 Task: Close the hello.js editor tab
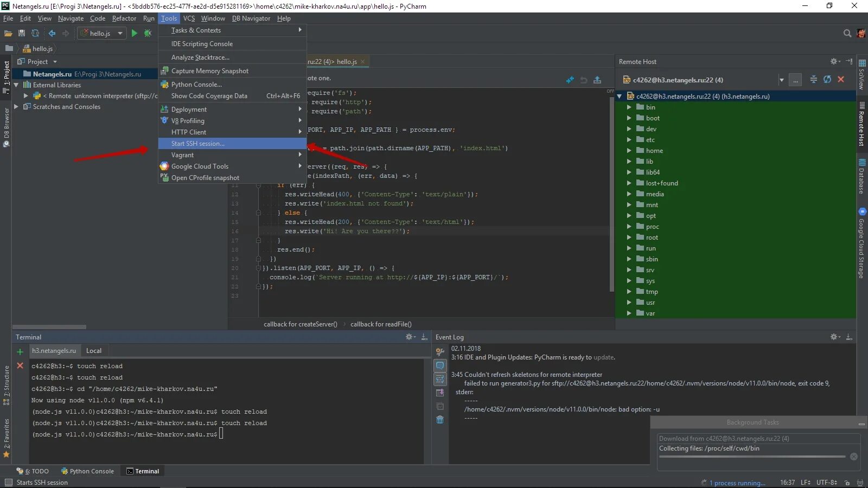(x=362, y=62)
